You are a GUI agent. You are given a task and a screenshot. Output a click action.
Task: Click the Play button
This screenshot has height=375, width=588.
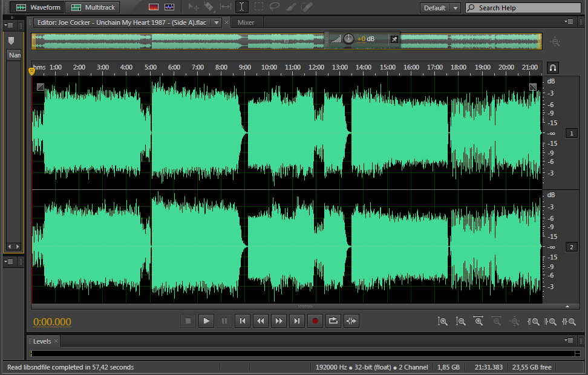tap(206, 321)
